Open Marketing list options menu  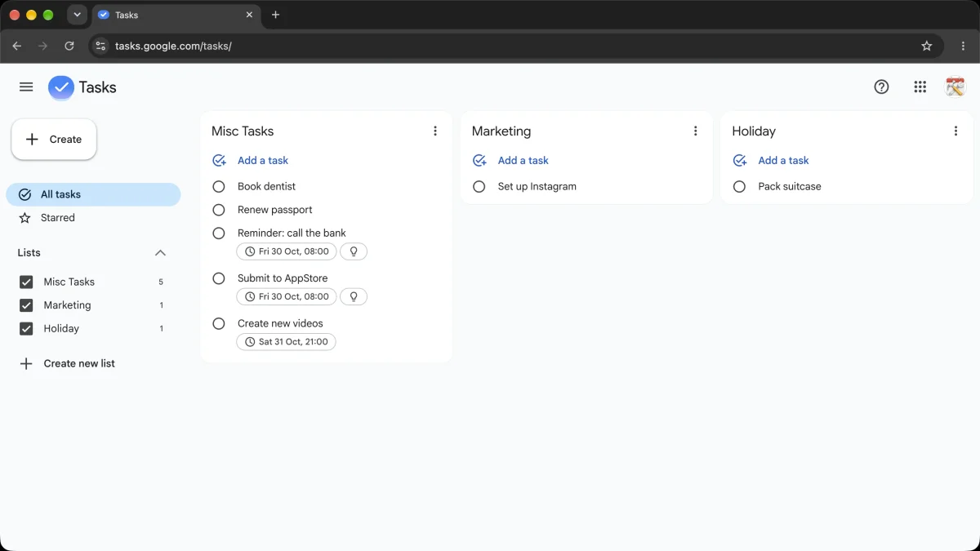(696, 131)
